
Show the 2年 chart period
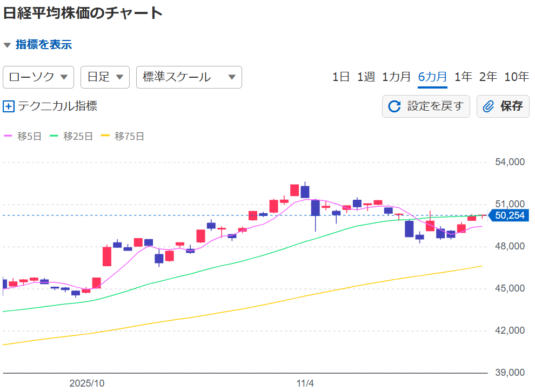coord(488,77)
